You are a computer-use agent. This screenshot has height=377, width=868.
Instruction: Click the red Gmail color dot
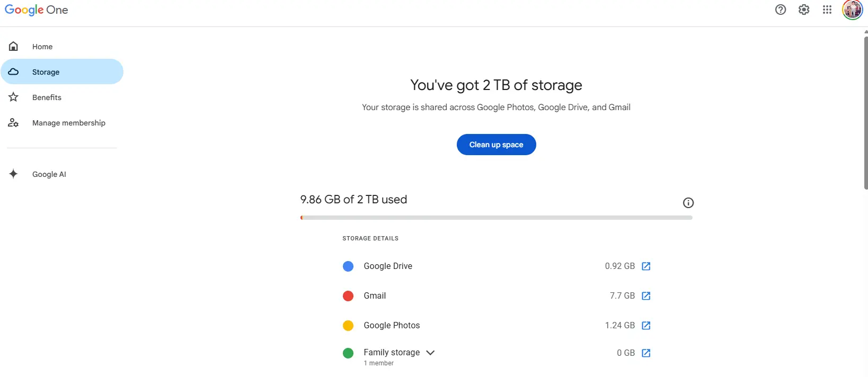click(348, 296)
